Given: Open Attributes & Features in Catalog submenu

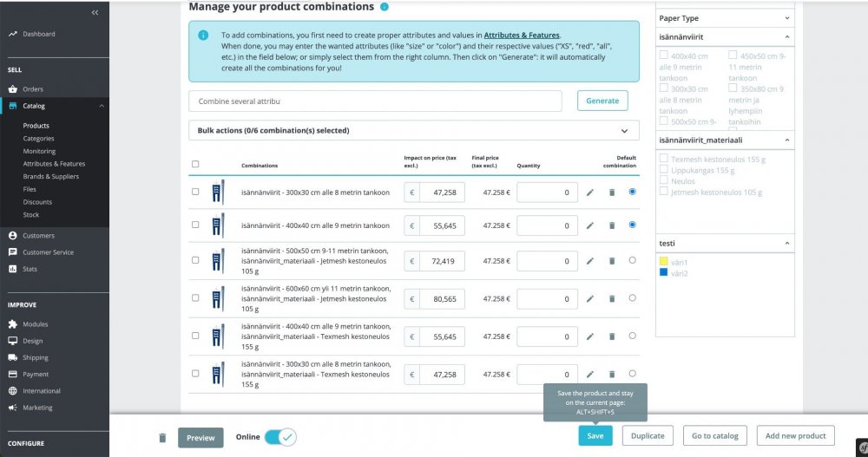Looking at the screenshot, I should pos(54,164).
